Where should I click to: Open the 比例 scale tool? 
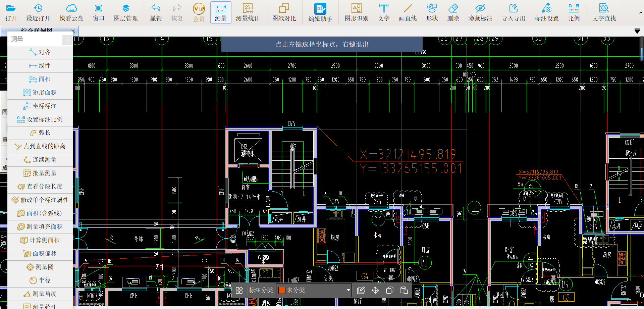pos(574,13)
